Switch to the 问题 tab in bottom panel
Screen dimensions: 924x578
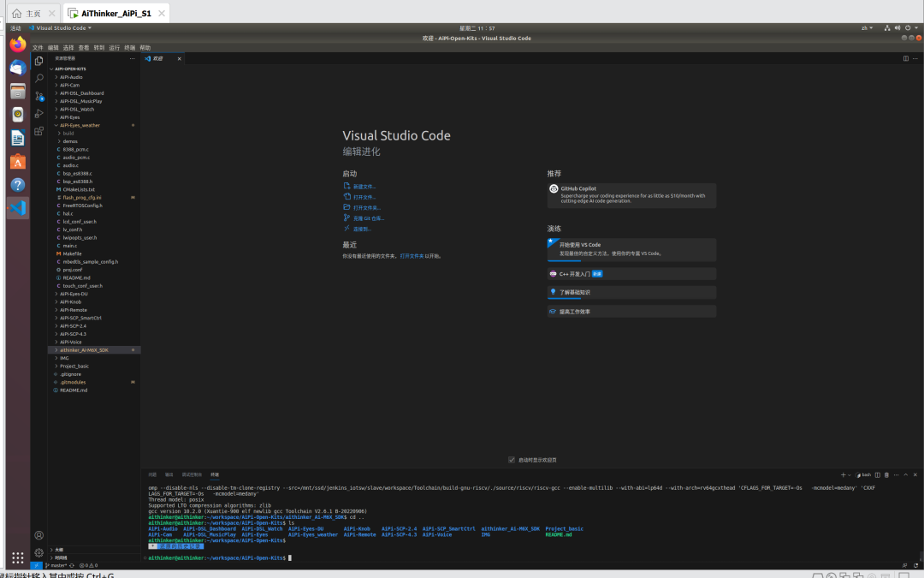[x=152, y=474]
